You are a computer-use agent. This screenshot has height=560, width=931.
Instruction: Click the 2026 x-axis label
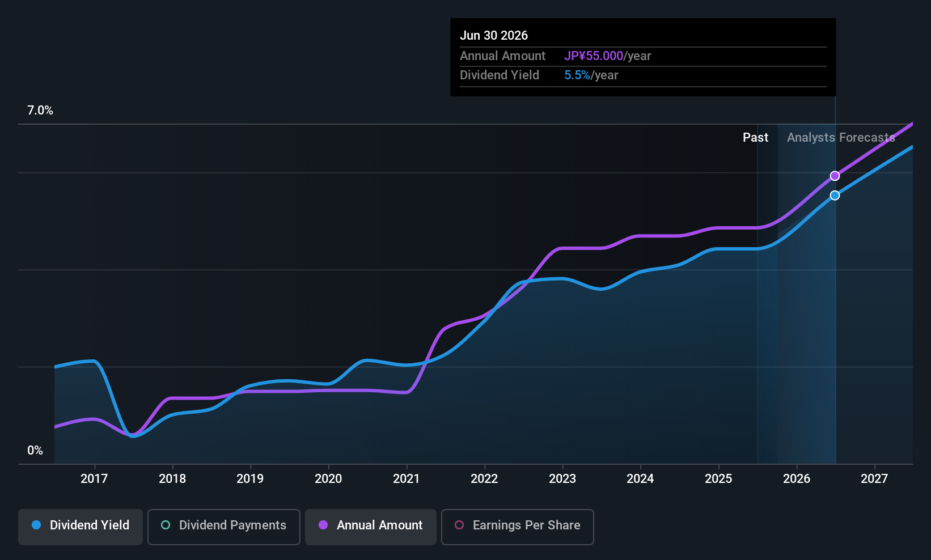click(797, 479)
